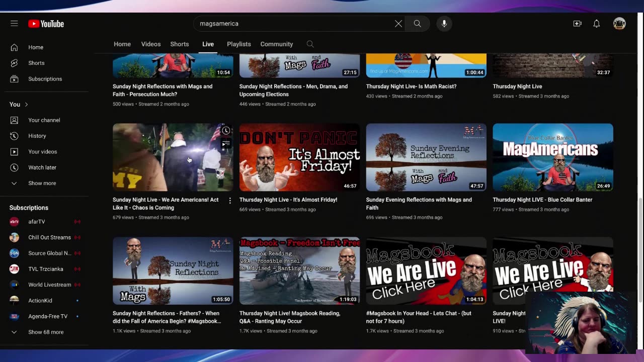The width and height of the screenshot is (644, 362).
Task: Click the Your channel icon
Action: point(14,120)
